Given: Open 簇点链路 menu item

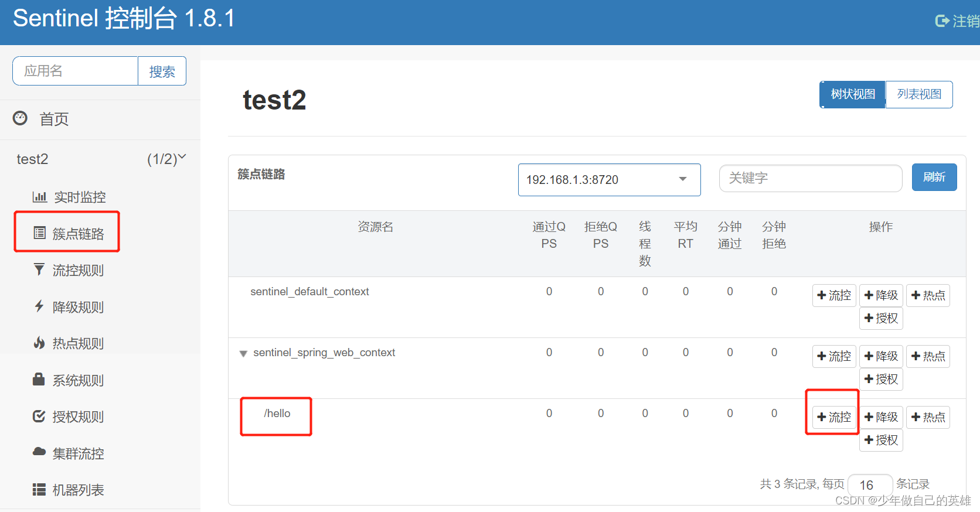Looking at the screenshot, I should click(x=78, y=234).
